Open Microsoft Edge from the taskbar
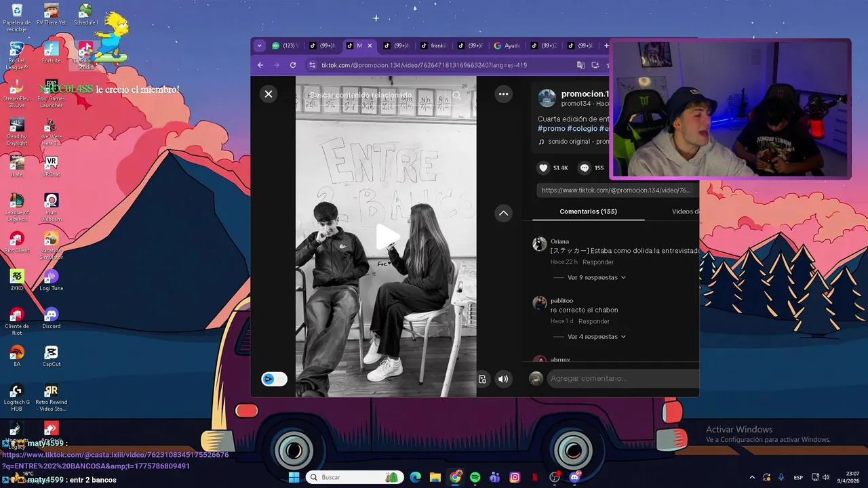Image resolution: width=868 pixels, height=488 pixels. 415,477
